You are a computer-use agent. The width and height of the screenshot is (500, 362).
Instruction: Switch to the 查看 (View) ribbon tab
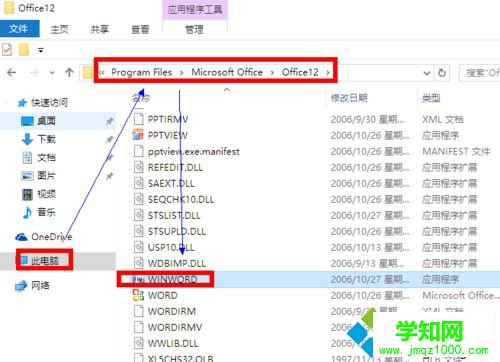tap(140, 29)
